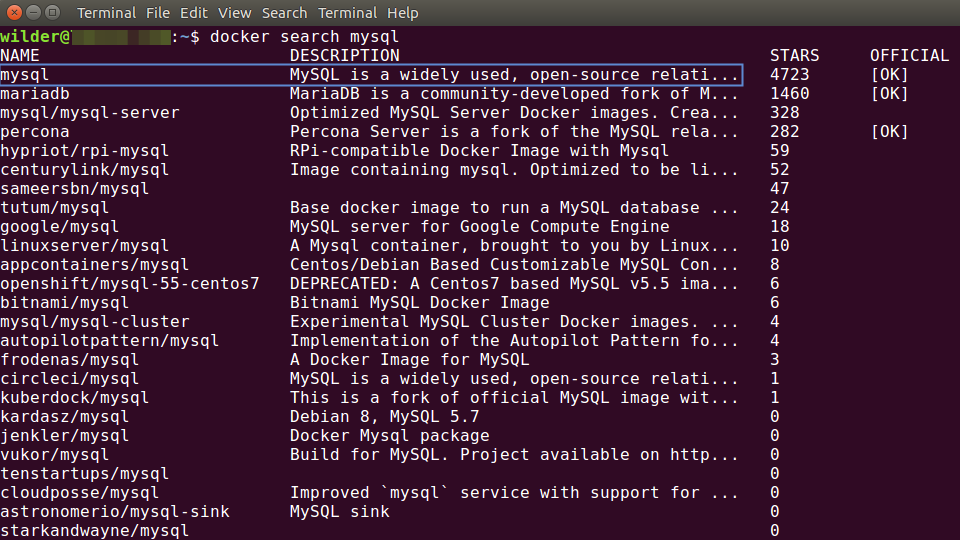Click the star count 24
The height and width of the screenshot is (540, 960).
tap(779, 208)
